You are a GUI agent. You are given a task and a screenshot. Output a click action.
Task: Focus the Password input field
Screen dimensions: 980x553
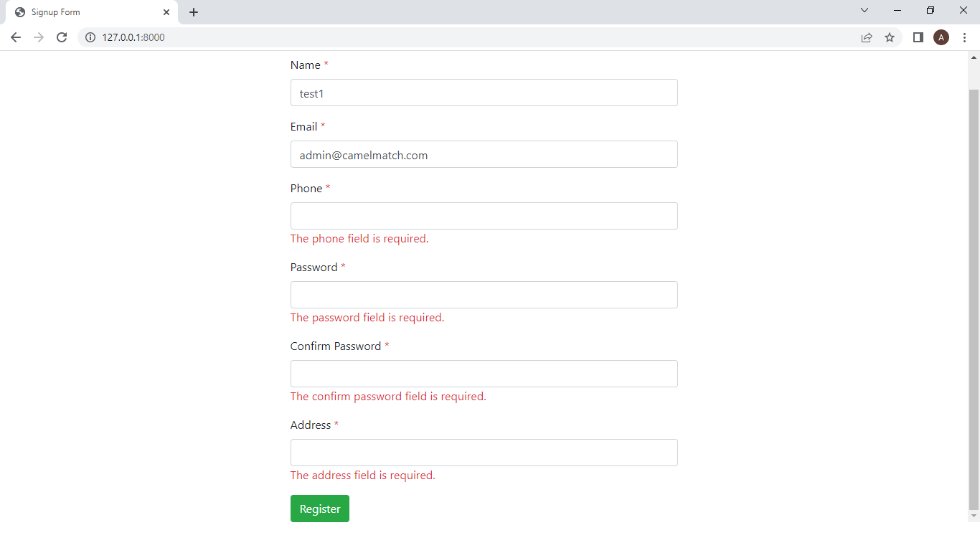[x=484, y=295]
